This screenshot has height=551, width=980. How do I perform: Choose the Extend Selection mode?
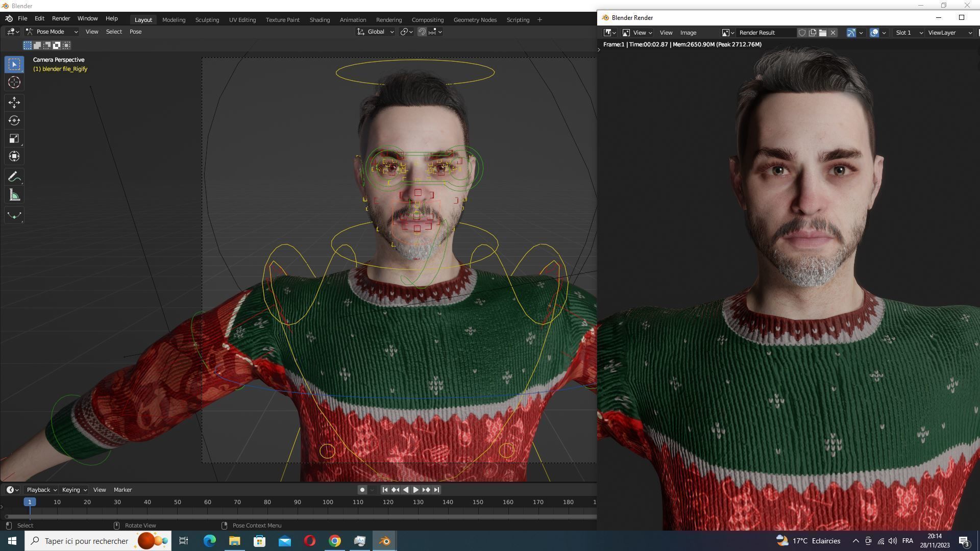tap(37, 45)
